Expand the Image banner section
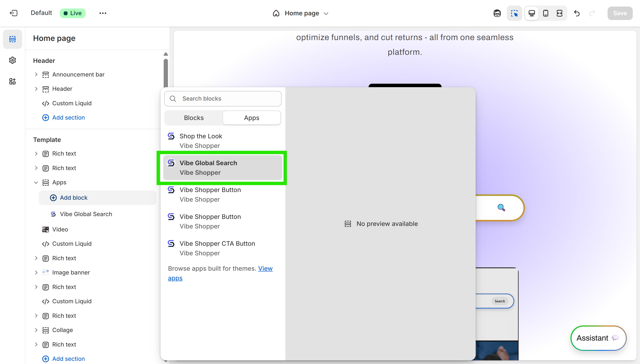Image resolution: width=640 pixels, height=364 pixels. (x=36, y=273)
